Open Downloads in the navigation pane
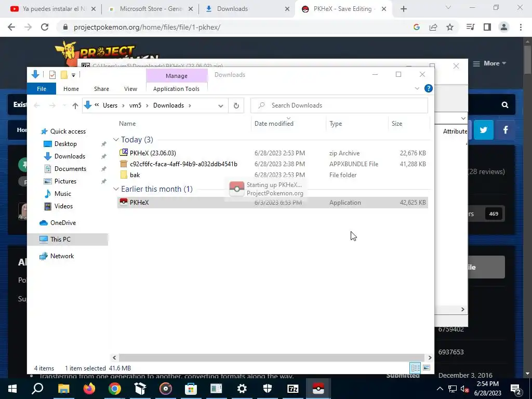Image resolution: width=532 pixels, height=399 pixels. (x=70, y=156)
